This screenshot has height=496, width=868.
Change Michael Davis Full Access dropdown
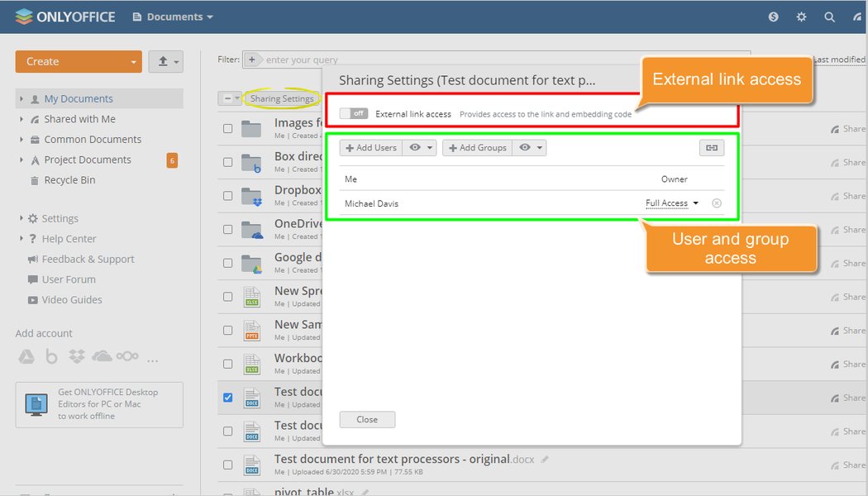pos(671,203)
